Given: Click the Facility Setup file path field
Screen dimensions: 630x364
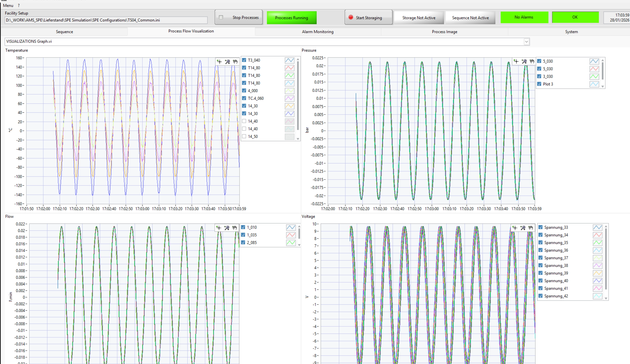Looking at the screenshot, I should coord(106,20).
